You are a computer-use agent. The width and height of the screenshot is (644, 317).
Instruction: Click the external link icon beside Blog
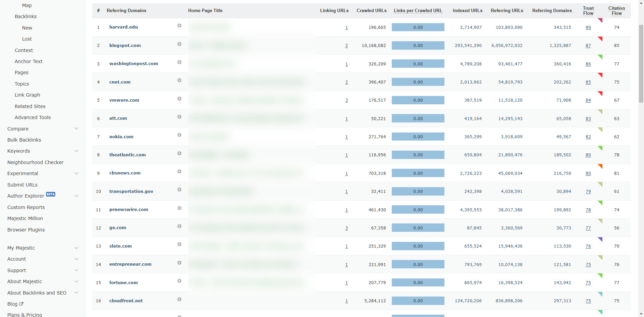pos(21,304)
